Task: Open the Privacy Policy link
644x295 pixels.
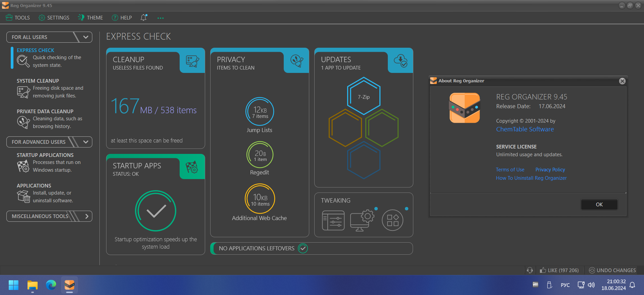Action: (x=550, y=170)
